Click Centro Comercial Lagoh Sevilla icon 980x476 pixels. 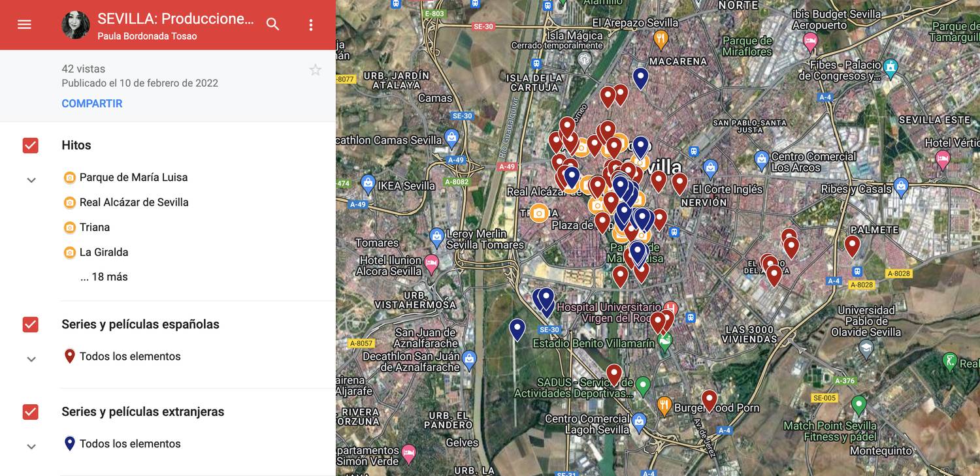(639, 420)
